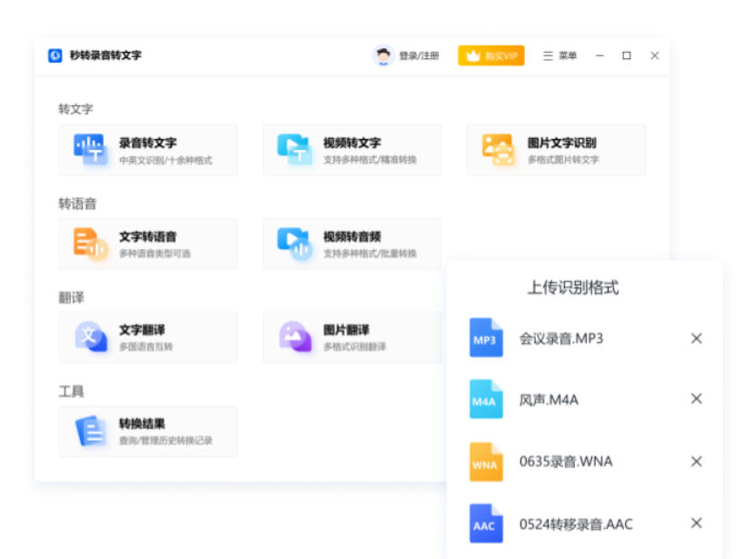Remove 0524转移录音.AAC from the list

696,523
